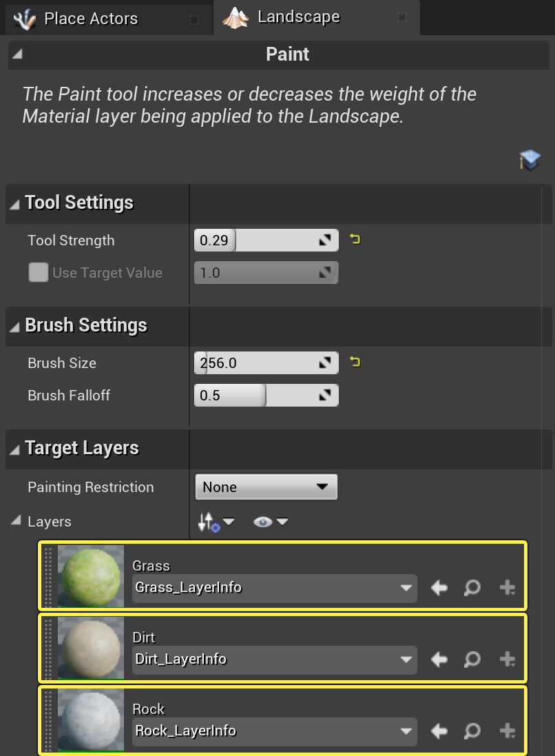Open the Painting Restriction dropdown
The height and width of the screenshot is (756, 555).
point(266,487)
